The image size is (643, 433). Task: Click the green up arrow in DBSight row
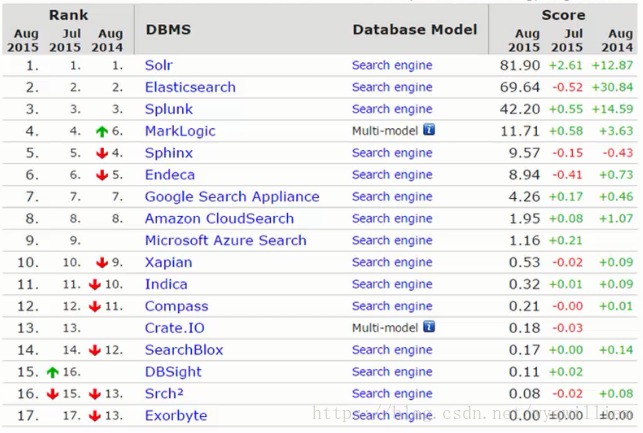coord(52,372)
